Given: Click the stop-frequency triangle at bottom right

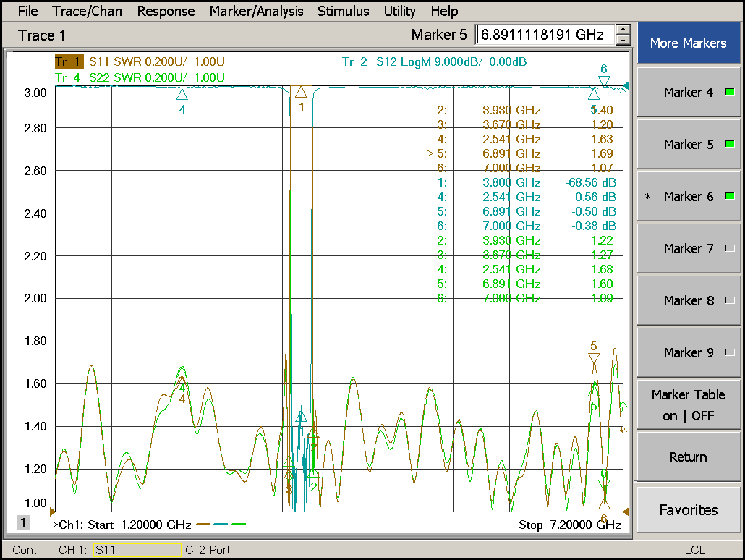Looking at the screenshot, I should pos(626,512).
